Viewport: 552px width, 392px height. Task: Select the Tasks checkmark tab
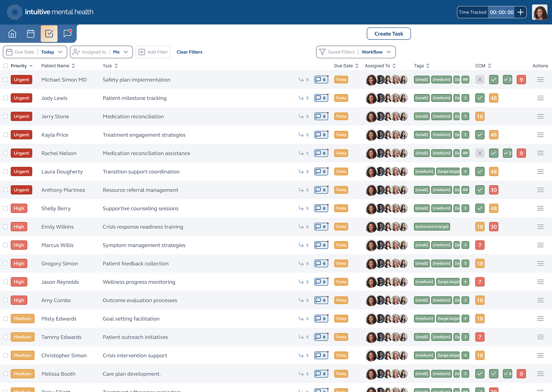49,34
